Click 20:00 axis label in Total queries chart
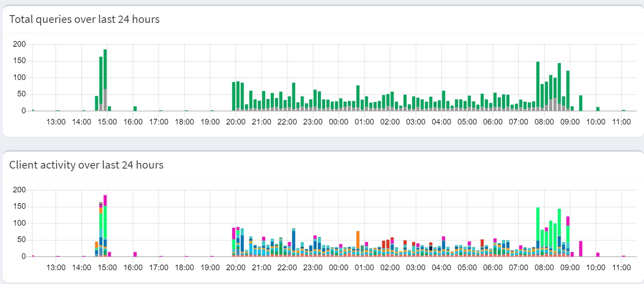The image size is (644, 284). [236, 122]
